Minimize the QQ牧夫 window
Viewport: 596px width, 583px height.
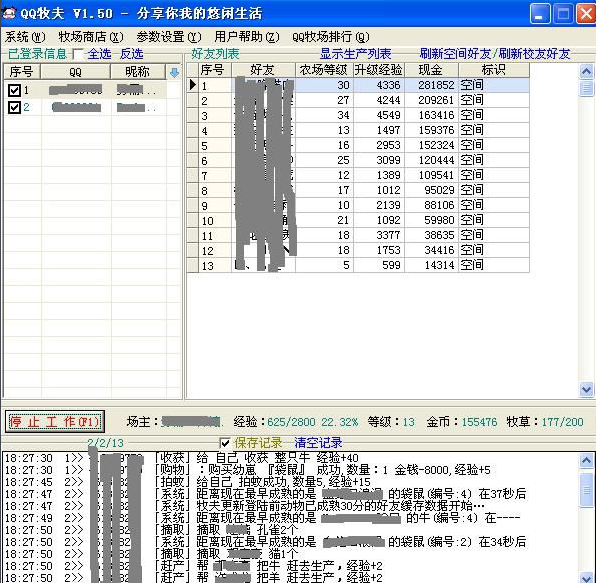540,14
